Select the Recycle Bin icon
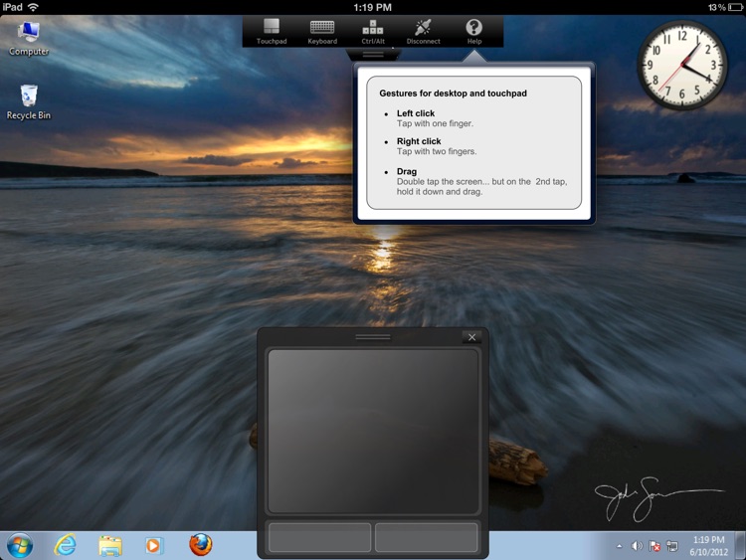This screenshot has height=560, width=746. pyautogui.click(x=29, y=101)
